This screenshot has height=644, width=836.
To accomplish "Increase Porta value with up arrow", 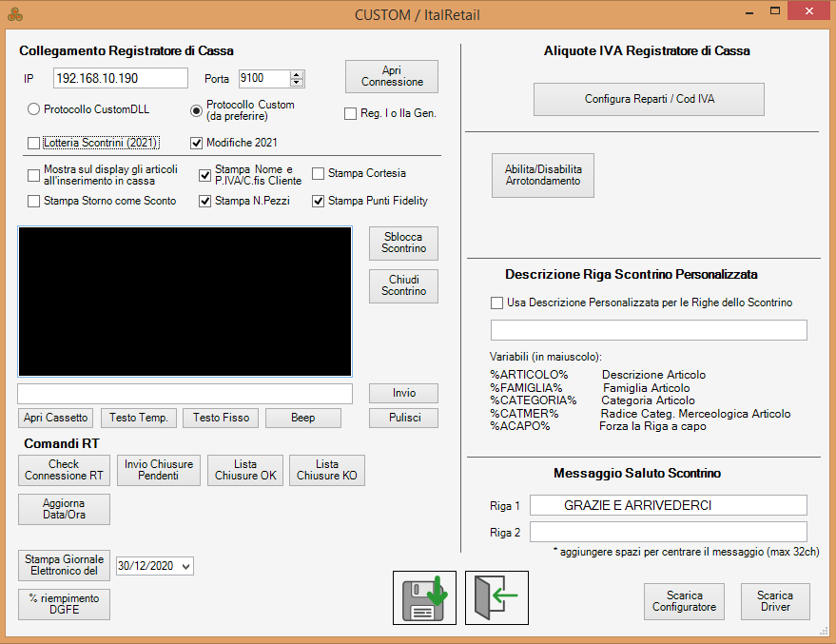I will pos(297,75).
